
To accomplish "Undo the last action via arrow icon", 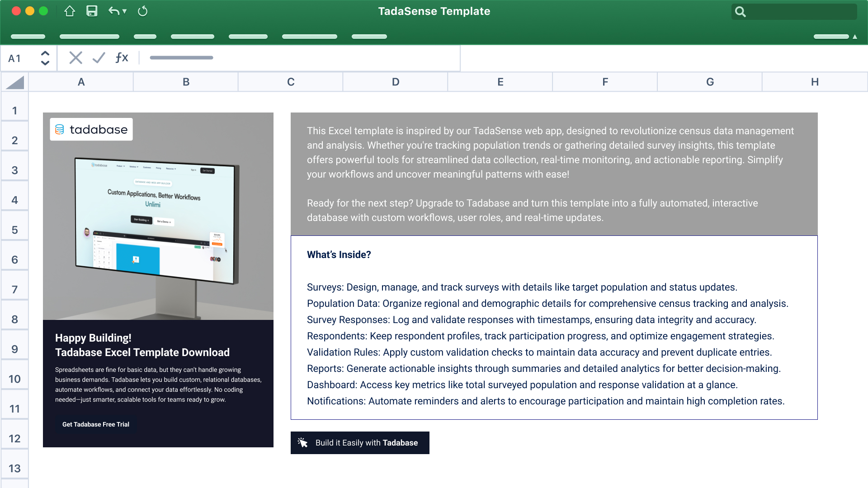I will (113, 11).
